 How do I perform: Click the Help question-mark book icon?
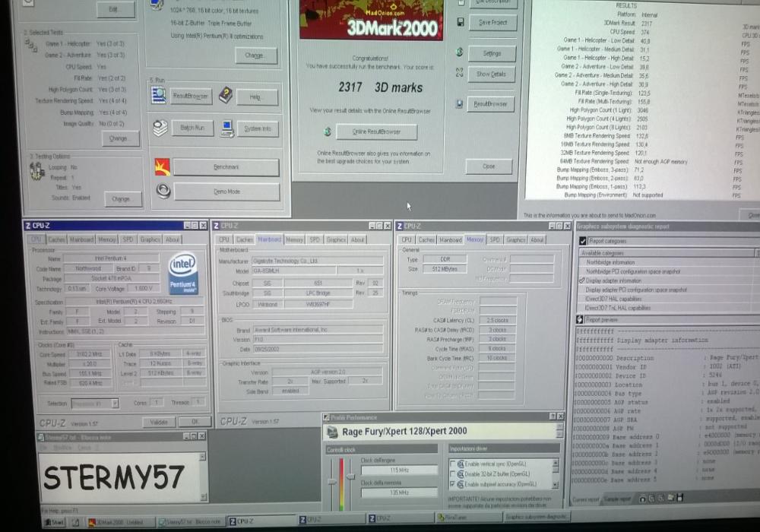pyautogui.click(x=226, y=95)
